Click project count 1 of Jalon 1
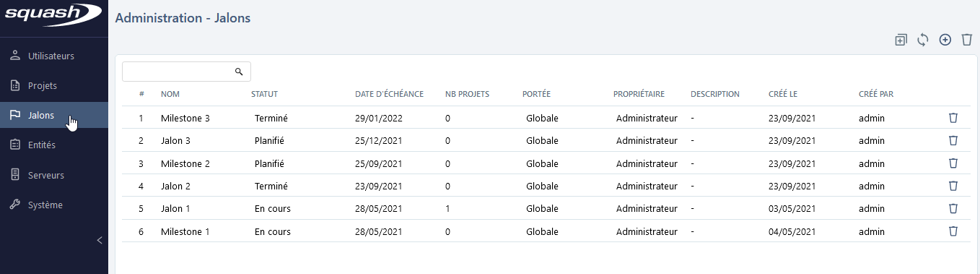Image resolution: width=980 pixels, height=274 pixels. tap(447, 208)
